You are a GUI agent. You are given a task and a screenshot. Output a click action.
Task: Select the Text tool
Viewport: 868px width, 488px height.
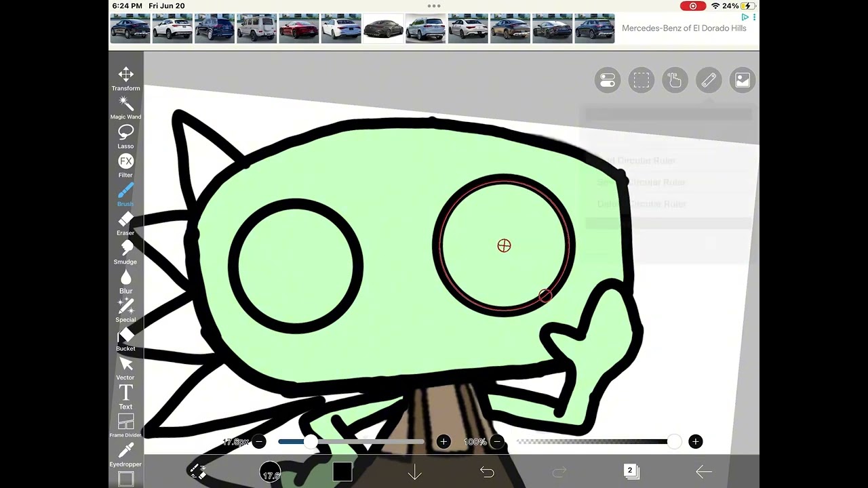tap(125, 398)
